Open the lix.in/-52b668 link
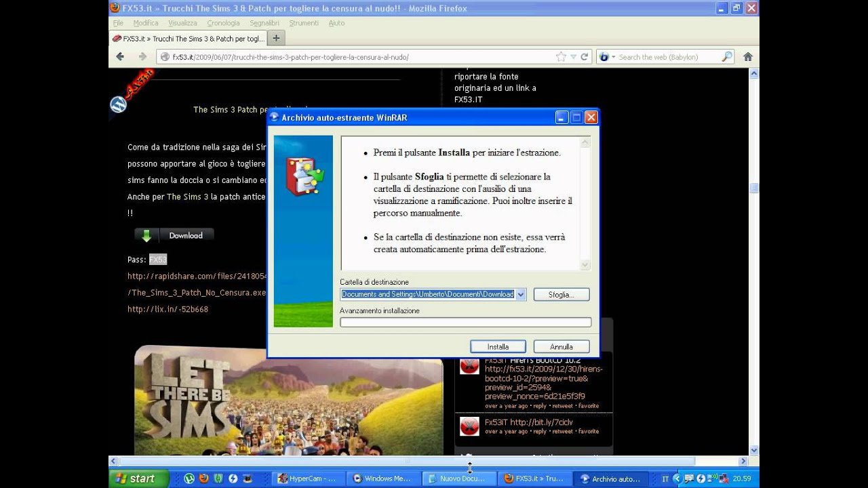868x488 pixels. 167,309
